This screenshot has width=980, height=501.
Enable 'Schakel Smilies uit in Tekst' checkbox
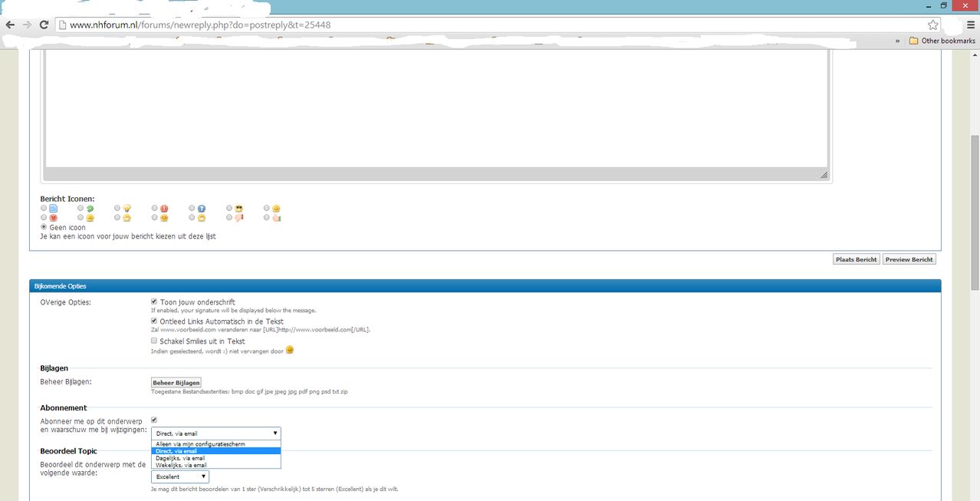154,341
